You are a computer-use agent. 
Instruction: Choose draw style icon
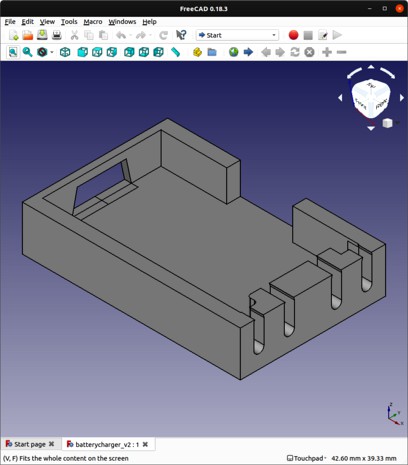[x=42, y=52]
